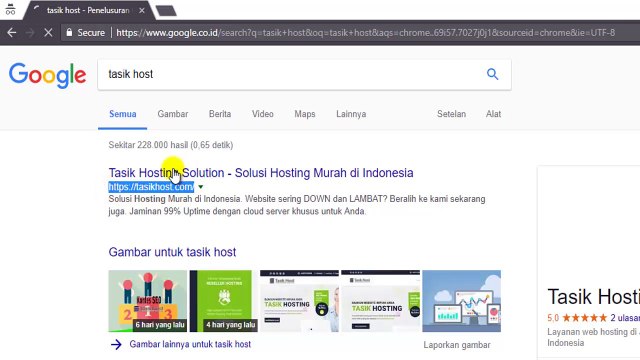Switch to the Gambar tab
Image resolution: width=640 pixels, height=360 pixels.
click(x=173, y=114)
